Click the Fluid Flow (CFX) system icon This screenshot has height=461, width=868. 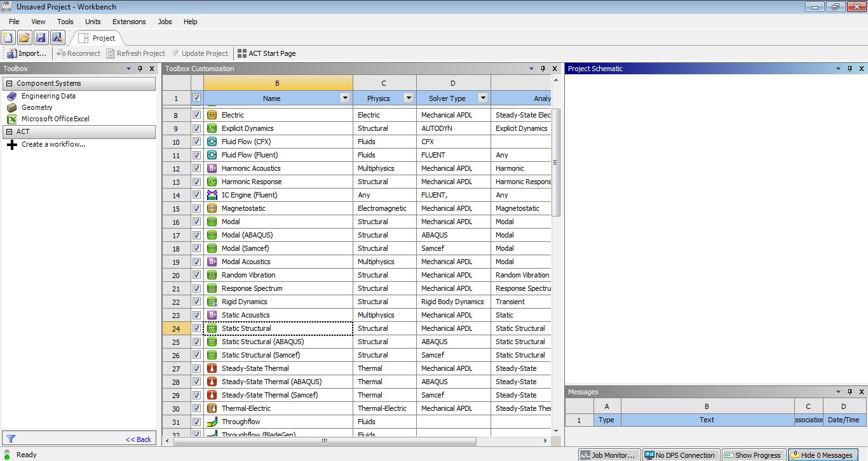(212, 142)
